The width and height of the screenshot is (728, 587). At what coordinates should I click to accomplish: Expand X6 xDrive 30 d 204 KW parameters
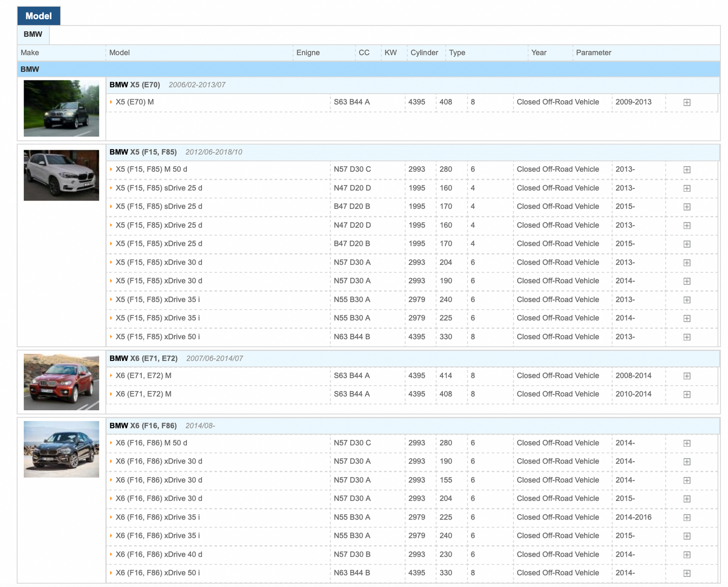coord(687,499)
